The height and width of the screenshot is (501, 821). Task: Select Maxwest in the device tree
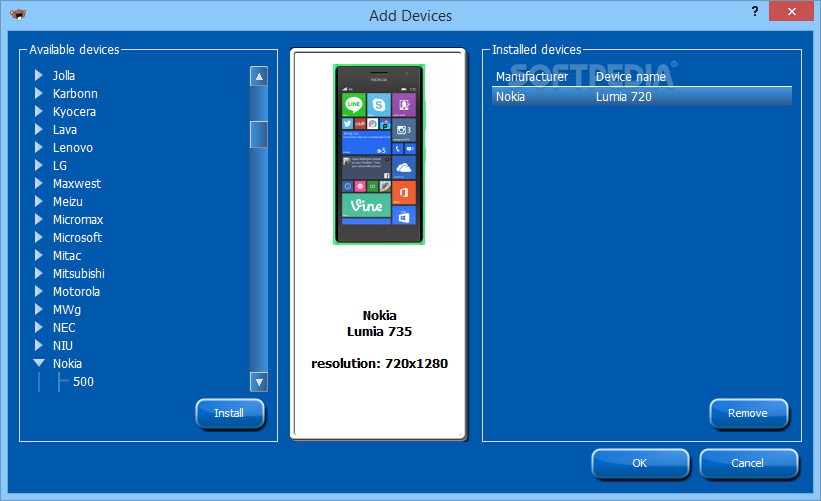pos(76,184)
